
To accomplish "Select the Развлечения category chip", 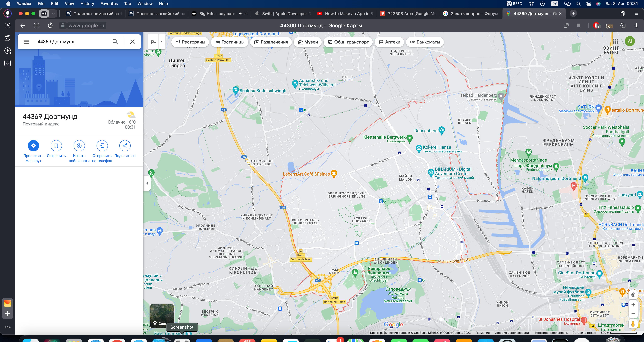I will [x=271, y=42].
